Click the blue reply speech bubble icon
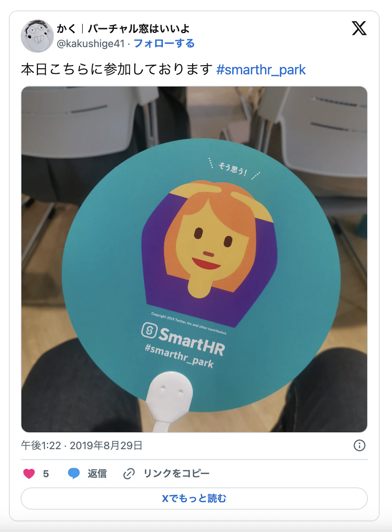 [x=74, y=473]
